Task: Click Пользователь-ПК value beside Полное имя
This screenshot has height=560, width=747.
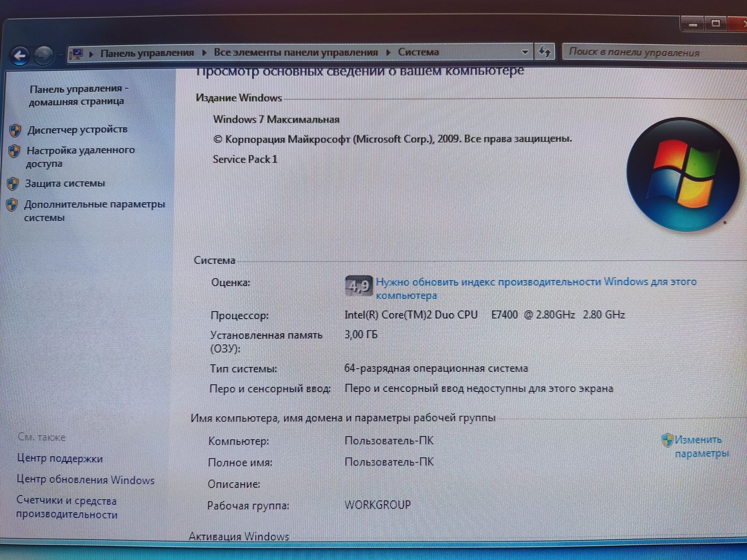Action: pyautogui.click(x=389, y=462)
